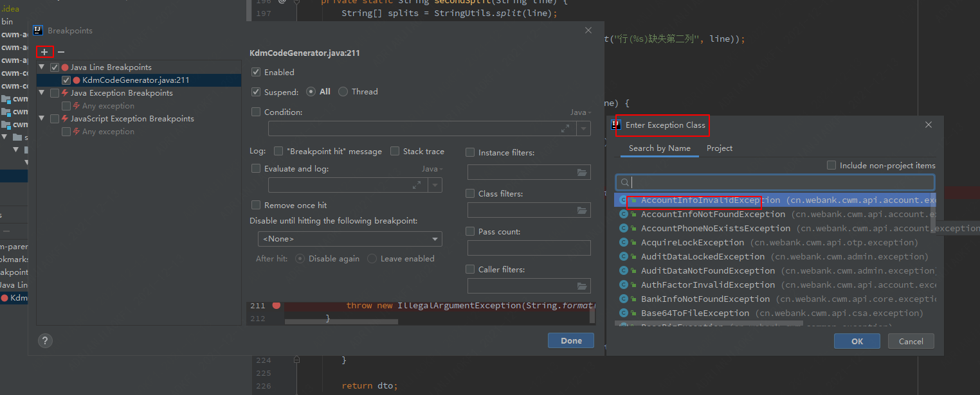980x395 pixels.
Task: Select the Thread suspend radio button
Action: (343, 92)
